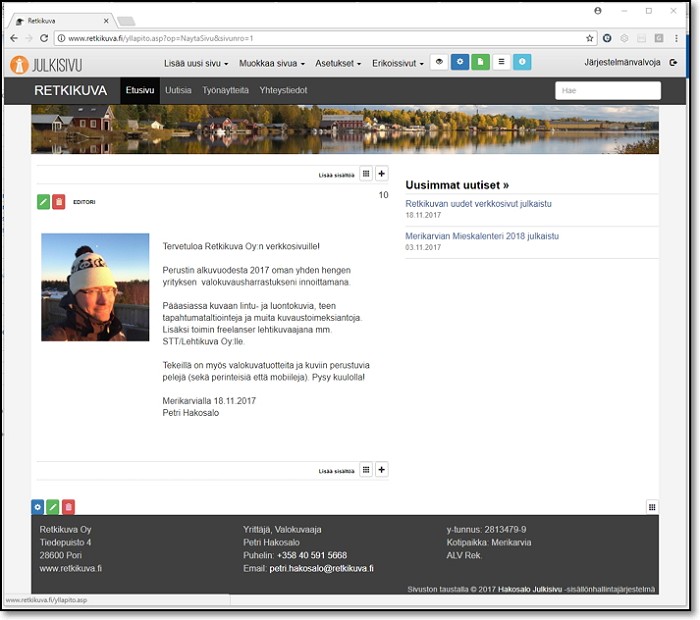
Task: Click the date text 18.11.2017 under first news
Action: click(x=423, y=215)
